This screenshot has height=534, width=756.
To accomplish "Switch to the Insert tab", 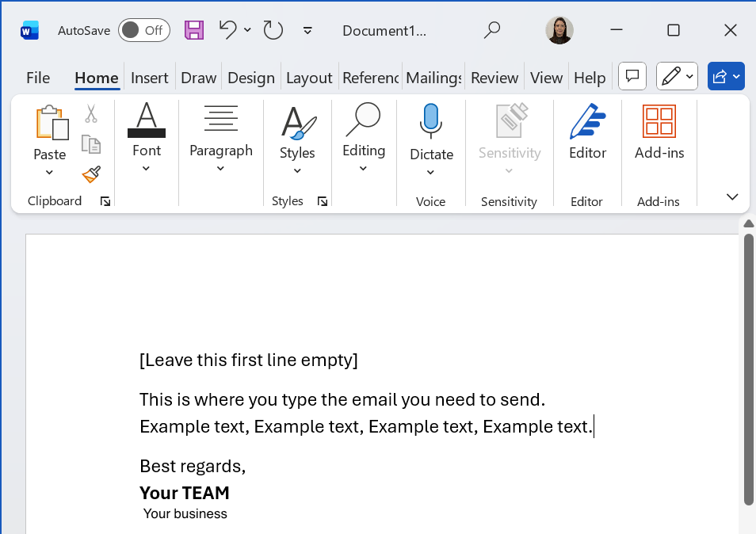I will coord(149,77).
